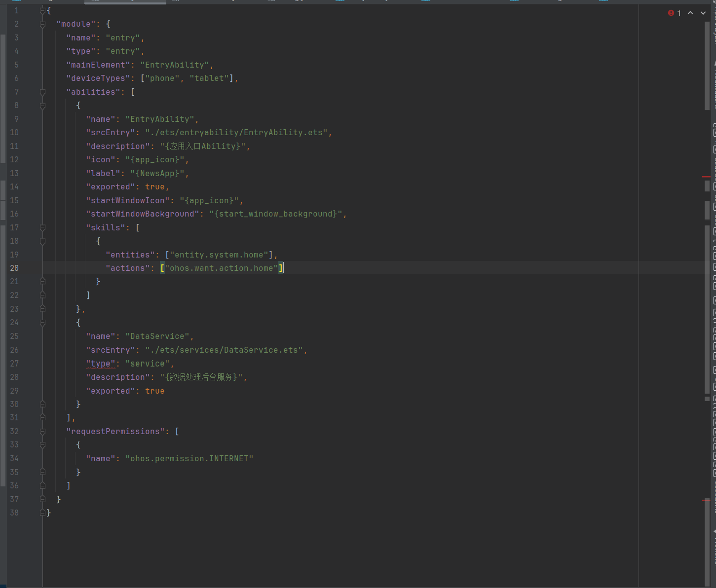716x588 pixels.
Task: Click line number 27 in gutter
Action: 14,364
